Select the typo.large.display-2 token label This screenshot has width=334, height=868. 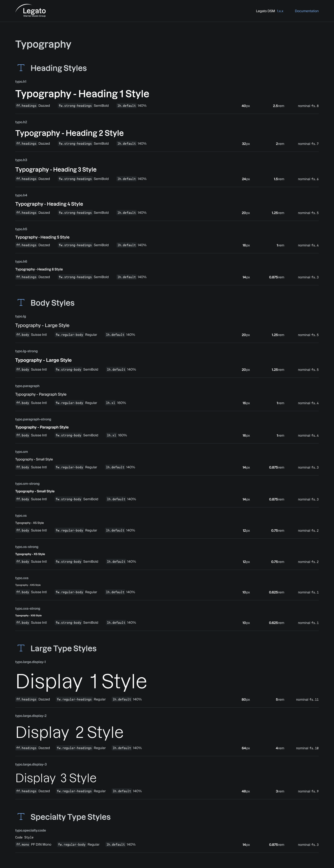pyautogui.click(x=31, y=716)
